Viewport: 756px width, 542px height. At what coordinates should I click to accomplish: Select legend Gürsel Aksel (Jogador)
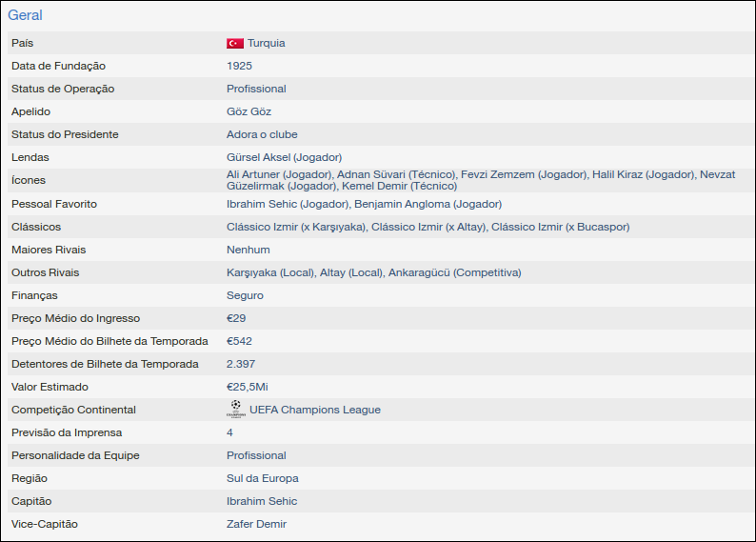tap(284, 157)
